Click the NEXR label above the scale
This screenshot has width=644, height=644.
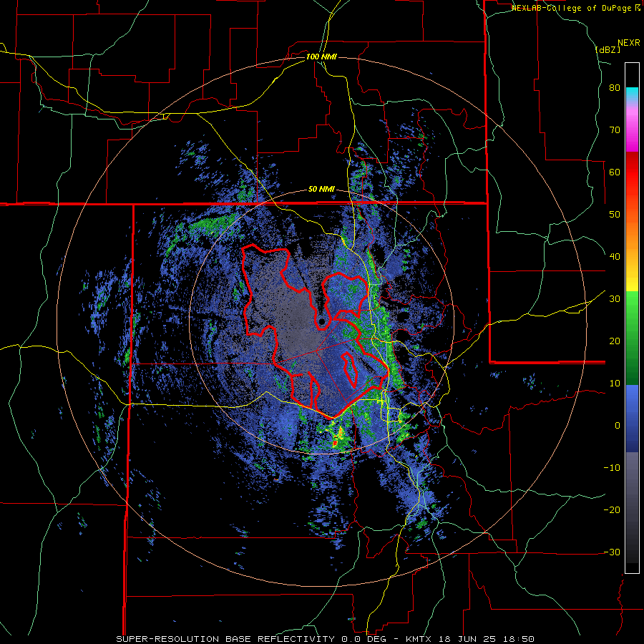pyautogui.click(x=629, y=43)
